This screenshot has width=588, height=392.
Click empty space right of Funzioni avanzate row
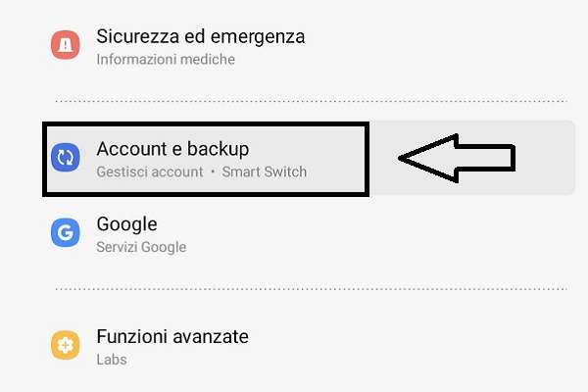[x=412, y=347]
